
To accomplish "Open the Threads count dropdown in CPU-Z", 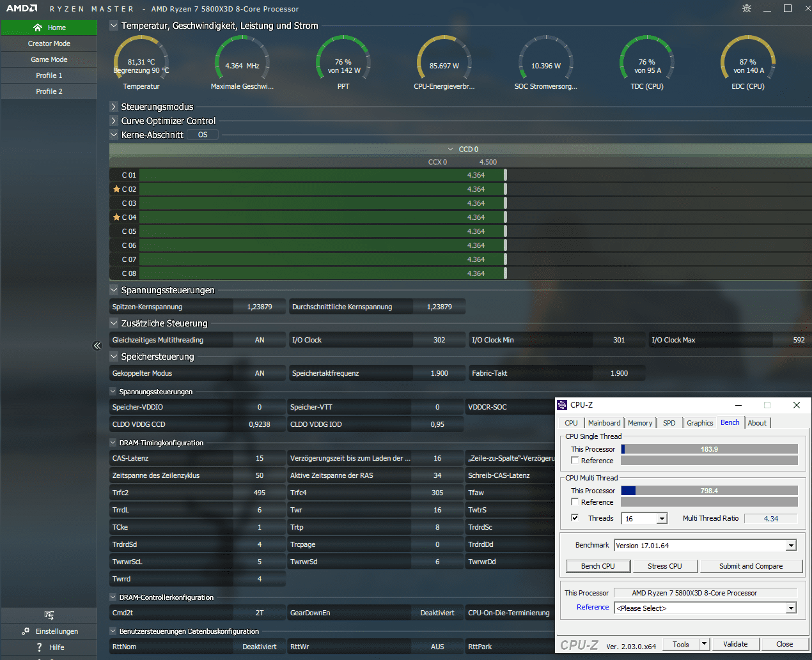I will pyautogui.click(x=662, y=519).
